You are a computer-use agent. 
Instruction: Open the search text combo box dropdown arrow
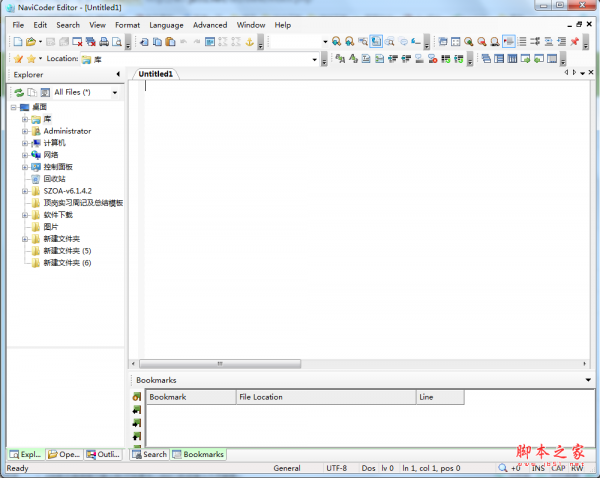pyautogui.click(x=325, y=42)
